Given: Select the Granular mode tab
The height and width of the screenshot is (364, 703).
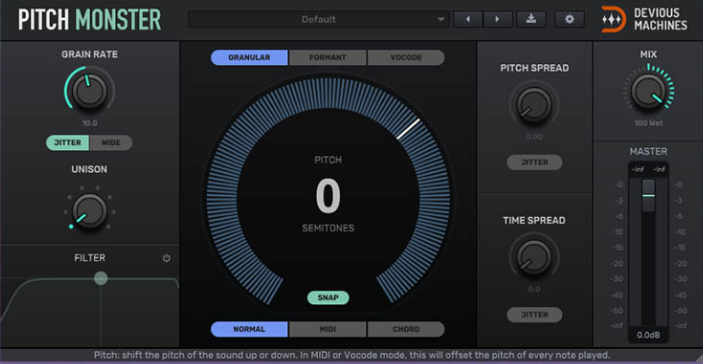Looking at the screenshot, I should pyautogui.click(x=249, y=57).
